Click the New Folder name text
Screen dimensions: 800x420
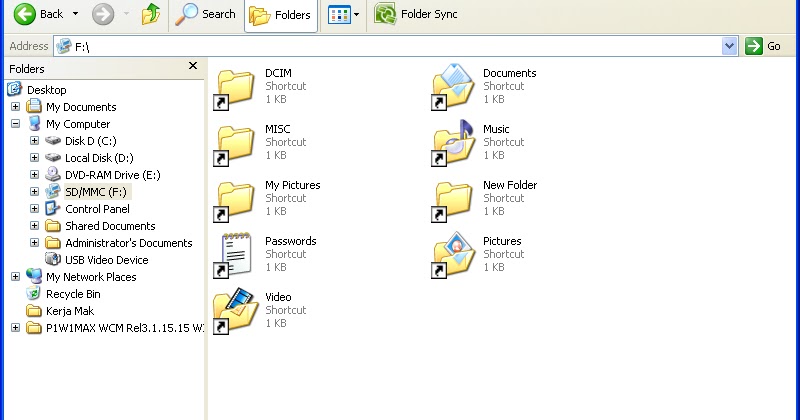(510, 185)
